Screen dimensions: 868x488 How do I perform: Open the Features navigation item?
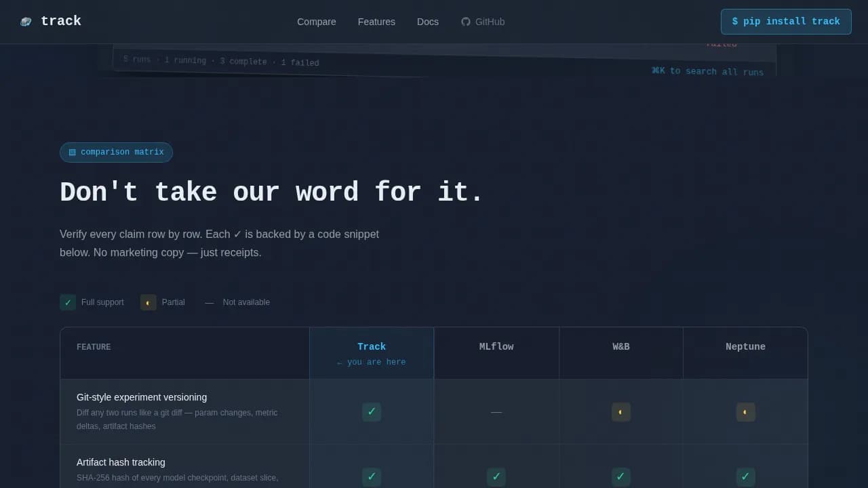[x=376, y=22]
